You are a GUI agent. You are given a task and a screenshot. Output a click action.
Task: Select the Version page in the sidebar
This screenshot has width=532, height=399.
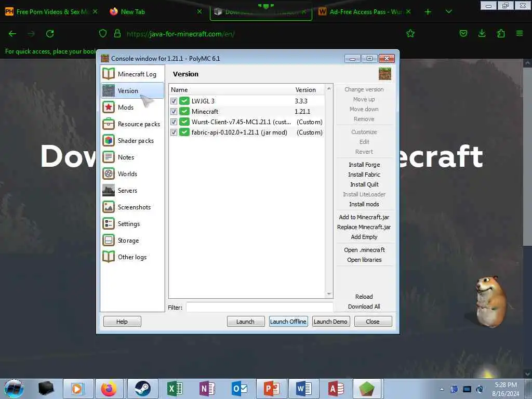(132, 90)
